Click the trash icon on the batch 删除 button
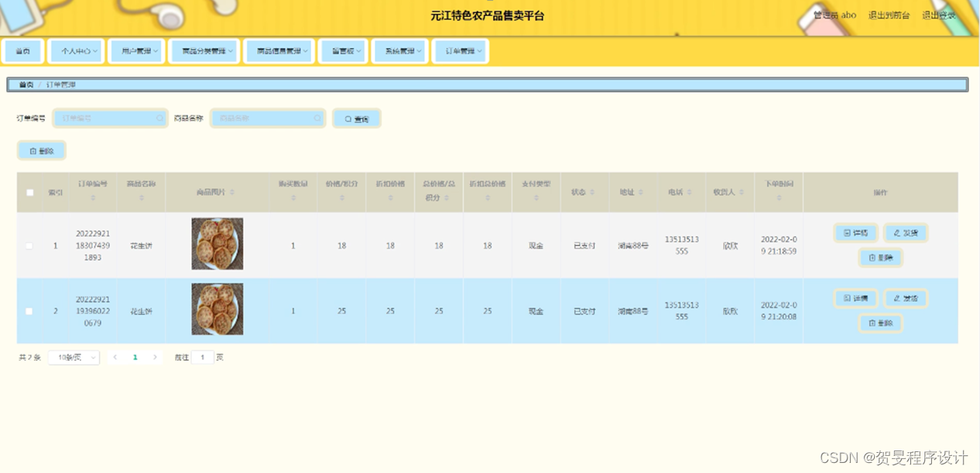 click(x=33, y=150)
